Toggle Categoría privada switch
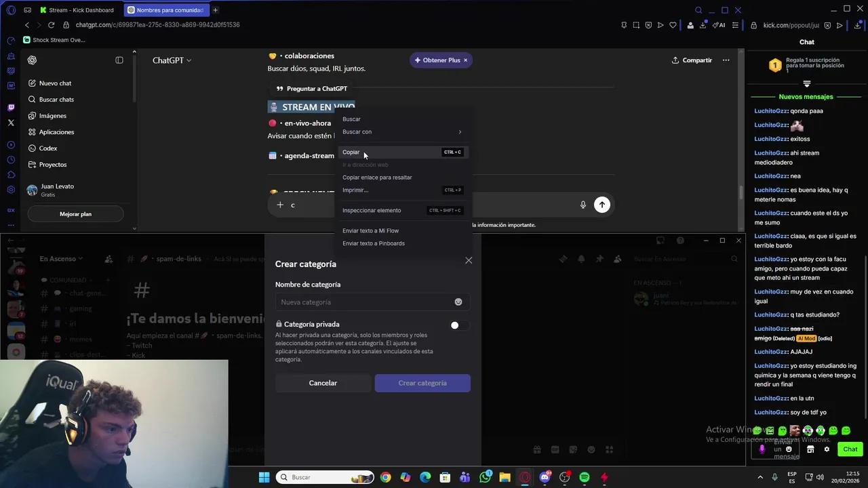Viewport: 868px width, 488px height. pyautogui.click(x=459, y=325)
